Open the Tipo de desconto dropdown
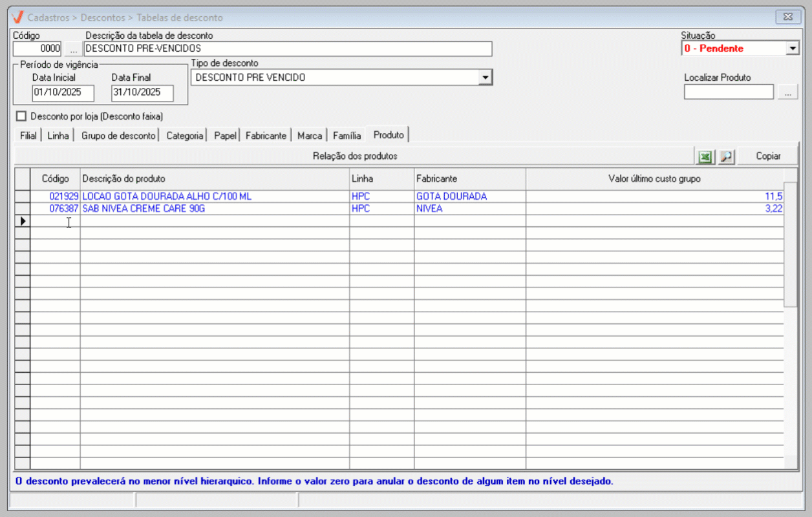Viewport: 812px width, 517px height. pyautogui.click(x=484, y=78)
